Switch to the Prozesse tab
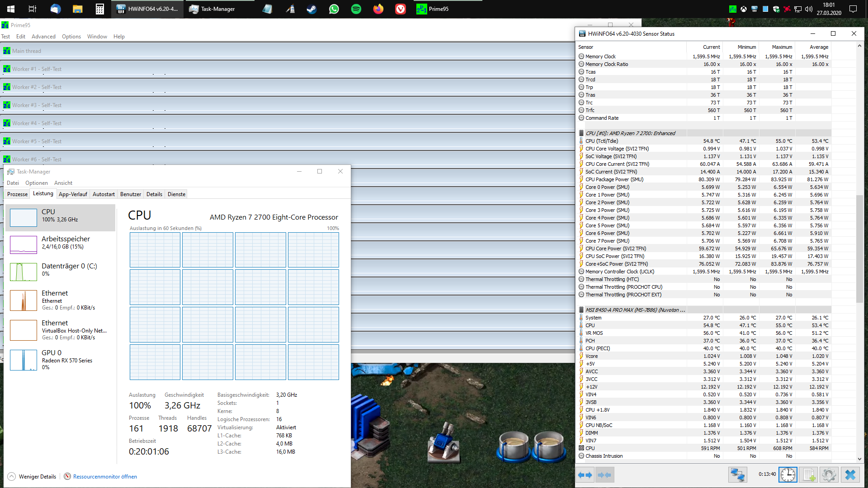868x488 pixels. pos(17,194)
